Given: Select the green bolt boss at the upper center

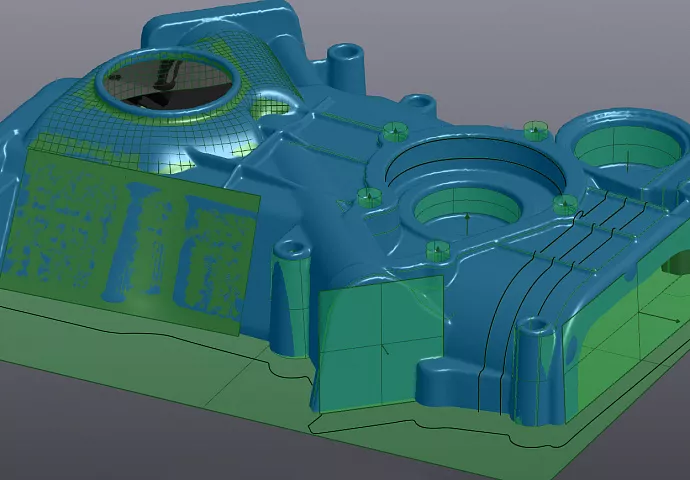Looking at the screenshot, I should pyautogui.click(x=392, y=131).
